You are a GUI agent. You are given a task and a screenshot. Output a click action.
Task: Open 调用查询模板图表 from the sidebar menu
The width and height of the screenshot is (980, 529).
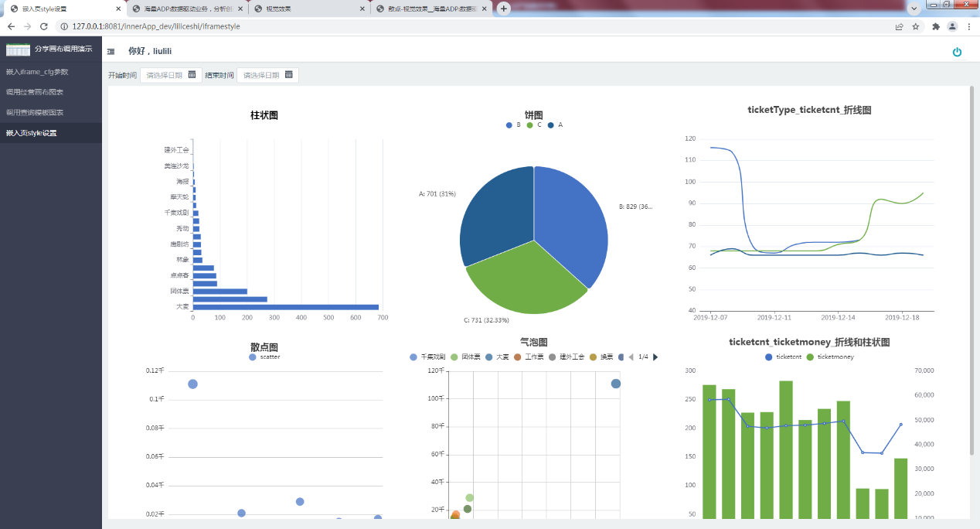click(35, 112)
